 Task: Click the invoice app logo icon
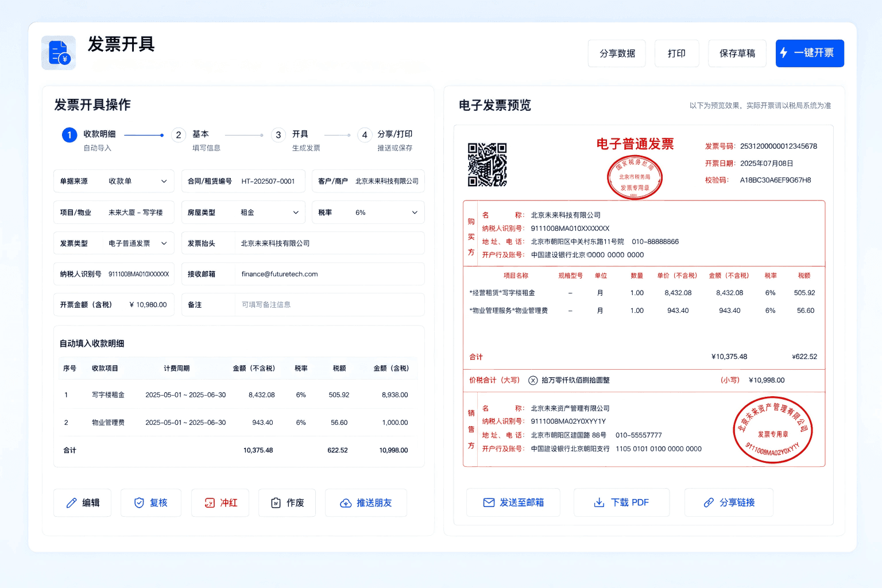pos(59,53)
